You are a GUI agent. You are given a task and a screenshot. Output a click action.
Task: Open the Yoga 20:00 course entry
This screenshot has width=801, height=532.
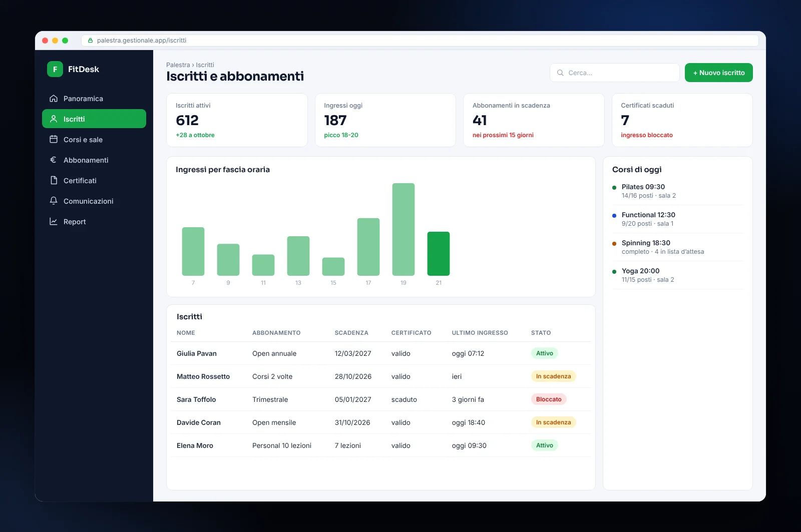tap(678, 275)
